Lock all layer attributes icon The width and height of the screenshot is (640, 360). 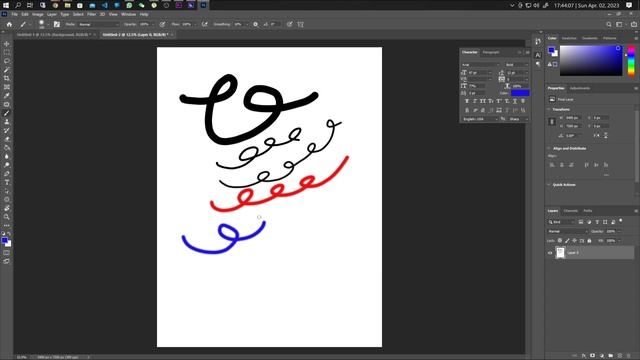[x=589, y=241]
